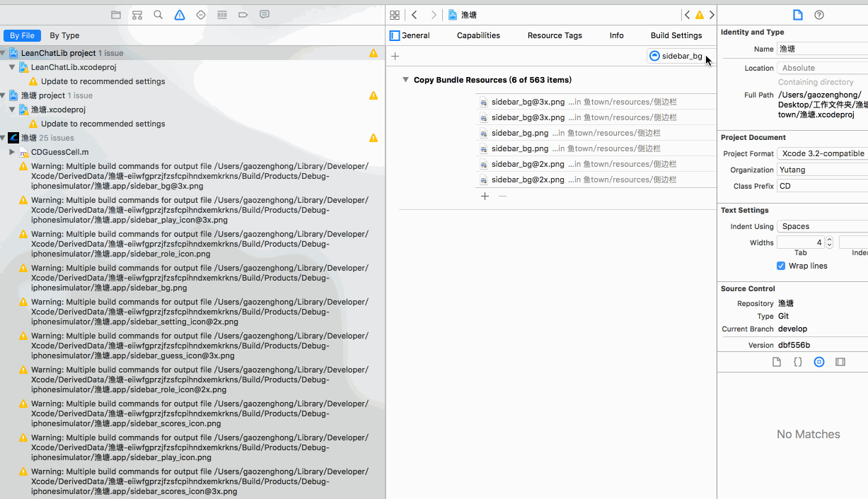Jump to next issue arrow

(712, 15)
